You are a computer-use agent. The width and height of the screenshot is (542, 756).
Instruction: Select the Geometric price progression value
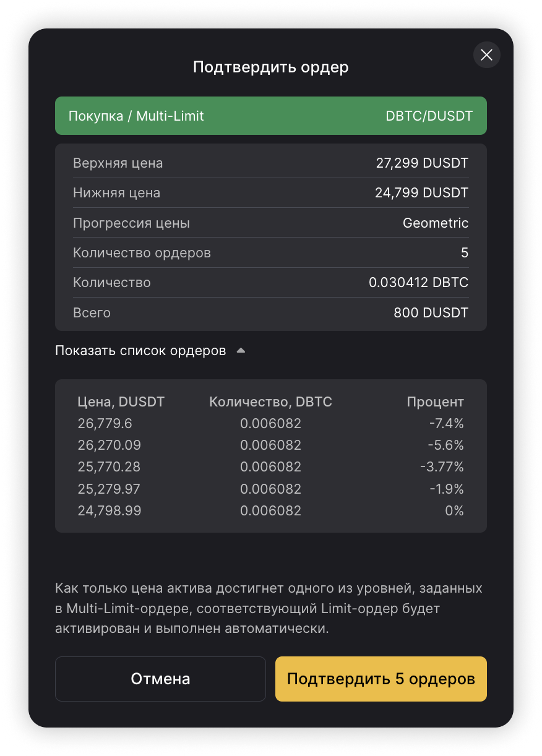click(435, 223)
